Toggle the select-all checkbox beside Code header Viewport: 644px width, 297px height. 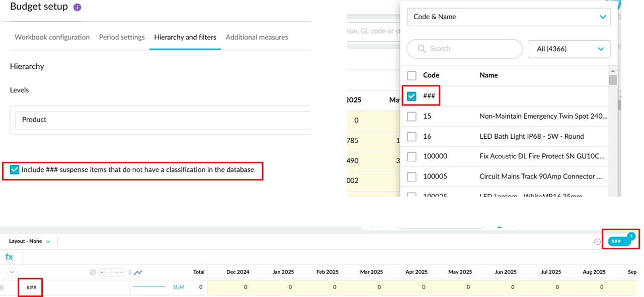pos(412,75)
